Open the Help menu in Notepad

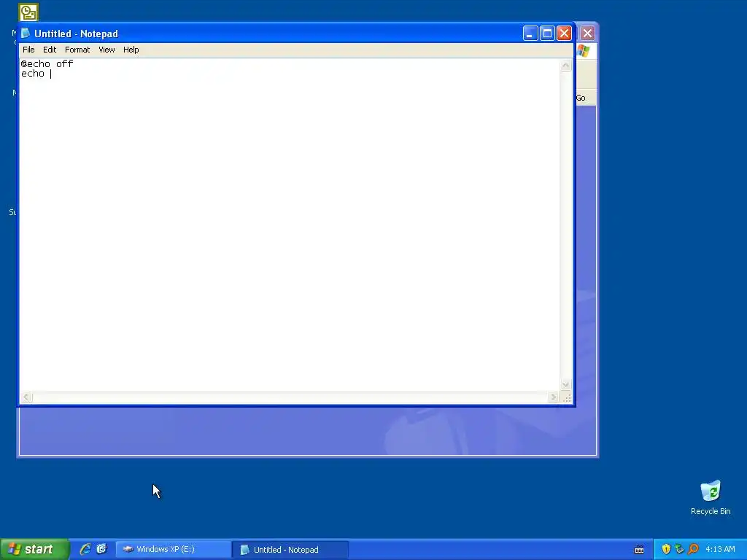tap(131, 50)
